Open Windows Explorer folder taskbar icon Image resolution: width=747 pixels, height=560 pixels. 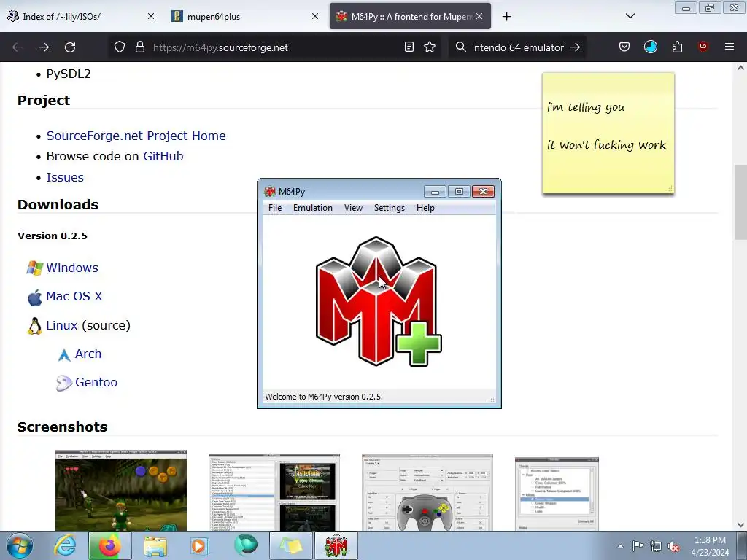[155, 545]
